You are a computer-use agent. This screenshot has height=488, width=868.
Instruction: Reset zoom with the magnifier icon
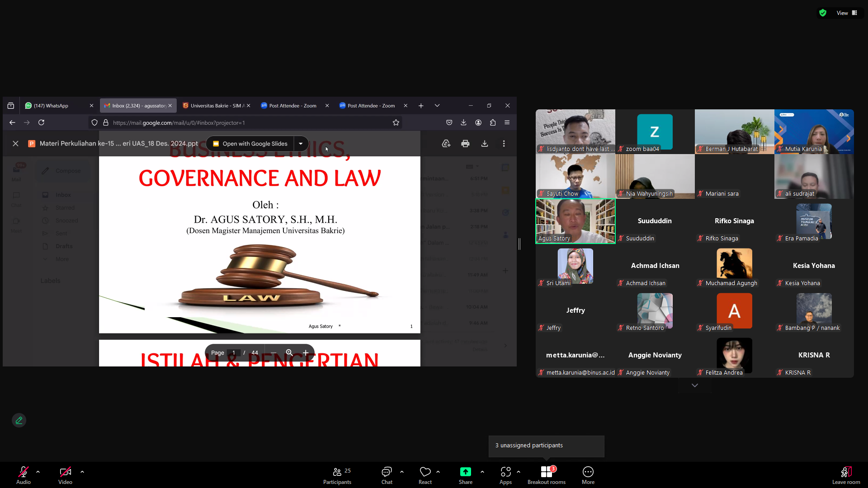289,353
